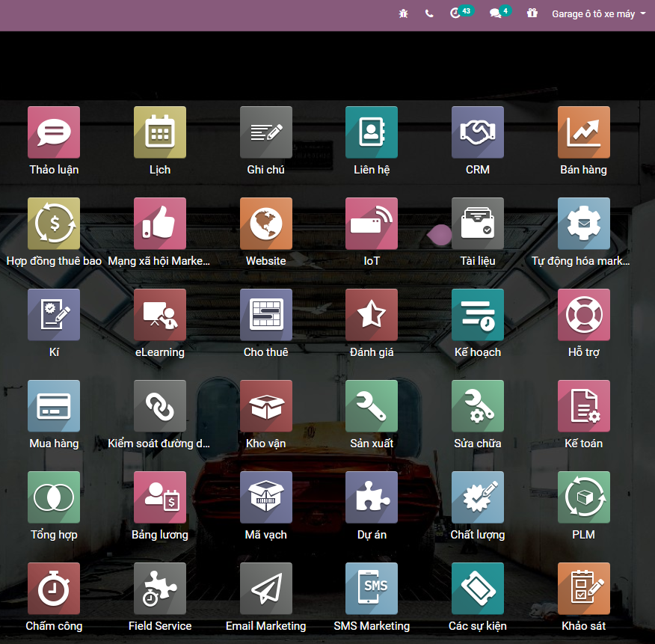The image size is (655, 644).
Task: Open the Email Marketing app
Action: click(x=266, y=589)
